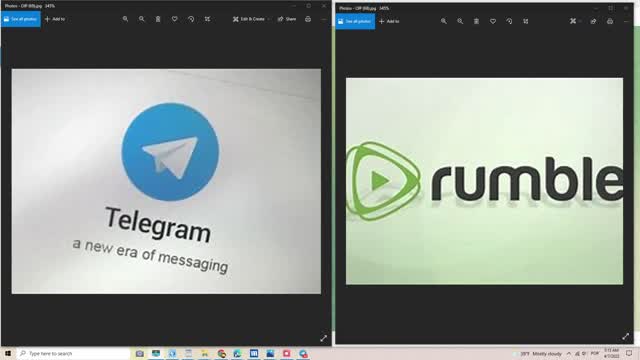Zoom out in the Telegram photo window
This screenshot has width=640, height=360.
pos(142,19)
